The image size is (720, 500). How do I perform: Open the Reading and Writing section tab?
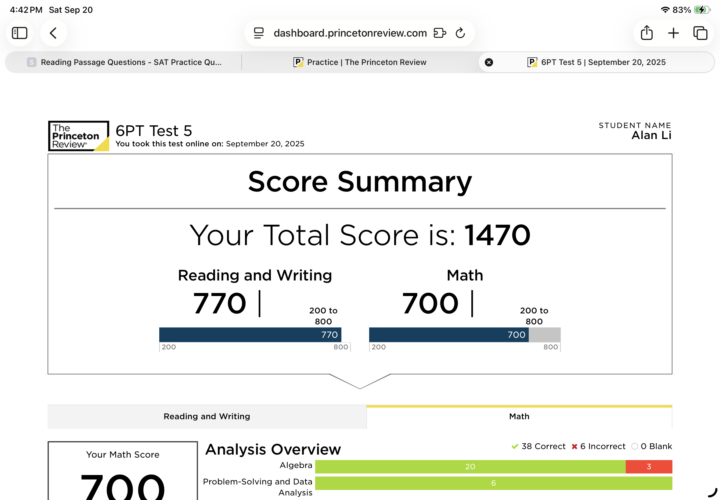tap(207, 416)
